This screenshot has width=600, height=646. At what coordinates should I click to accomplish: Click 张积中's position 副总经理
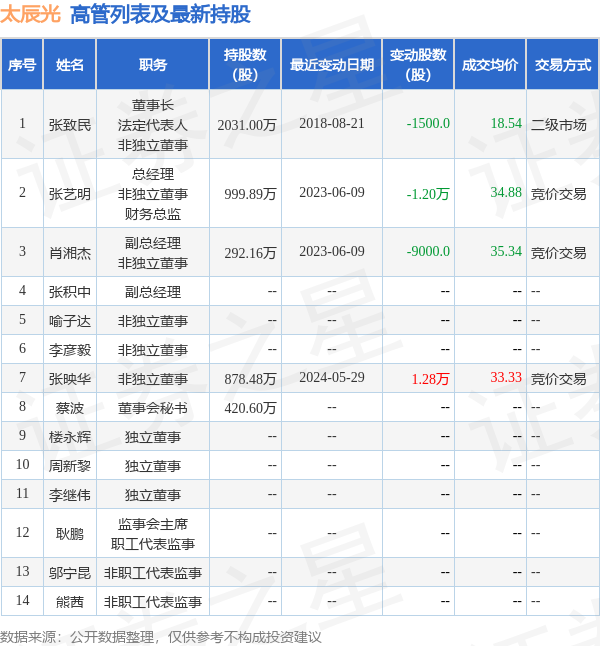(152, 292)
